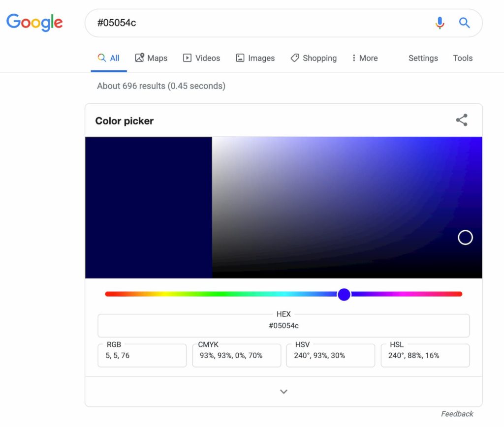
Task: Open the share icon on Color picker
Action: click(461, 120)
